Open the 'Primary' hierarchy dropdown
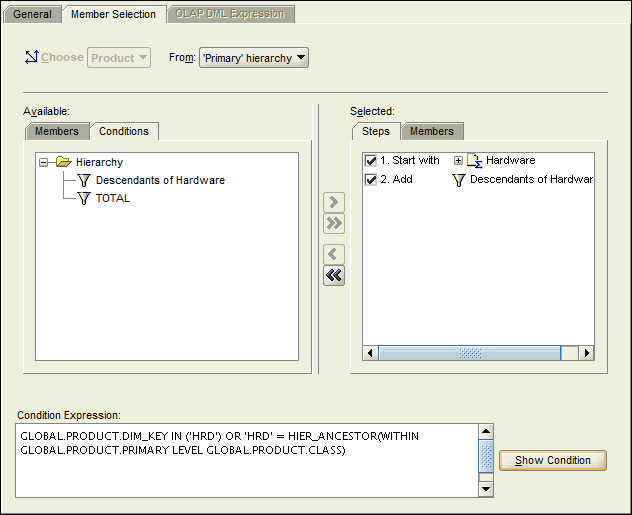632x515 pixels. pyautogui.click(x=254, y=58)
